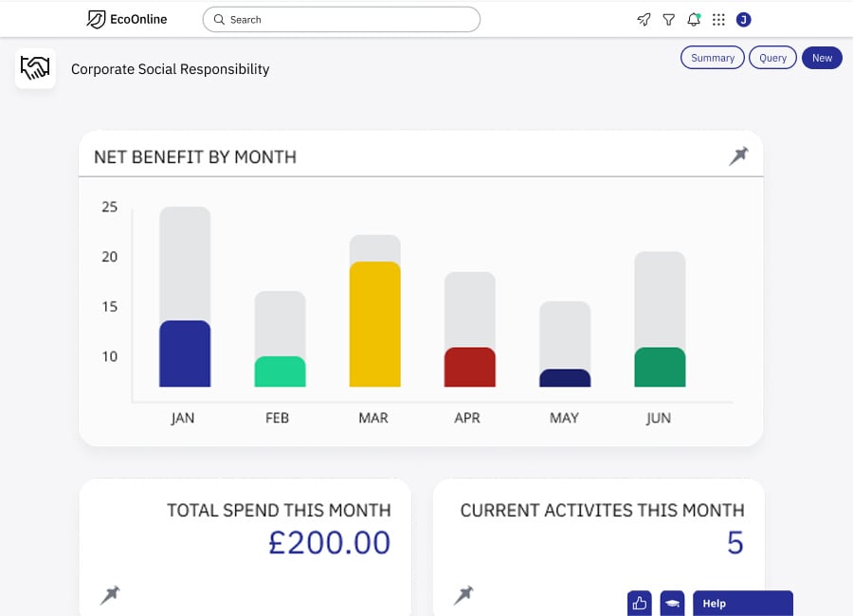Open the filter funnel icon
This screenshot has height=616, width=853.
(x=668, y=19)
